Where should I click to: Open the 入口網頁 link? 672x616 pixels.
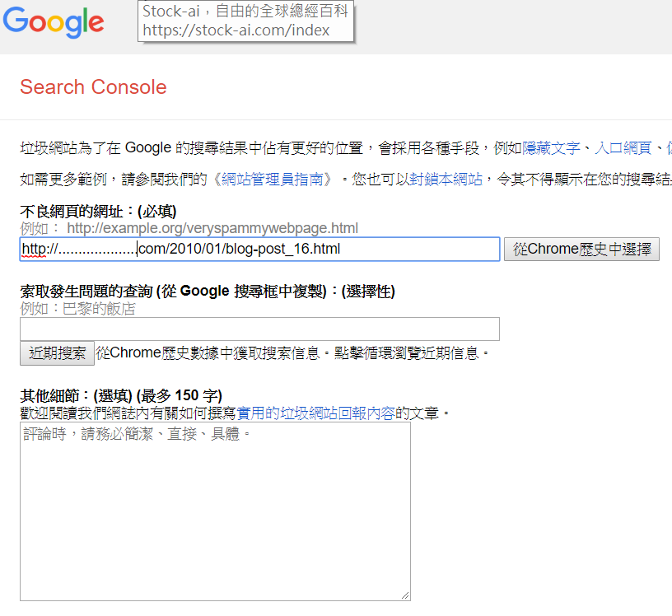tap(623, 148)
